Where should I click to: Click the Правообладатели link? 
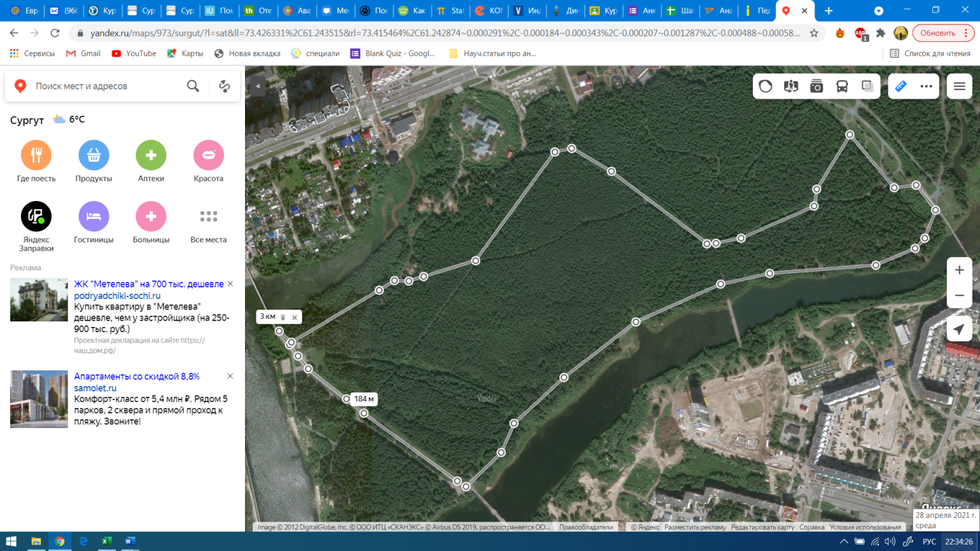pos(586,527)
